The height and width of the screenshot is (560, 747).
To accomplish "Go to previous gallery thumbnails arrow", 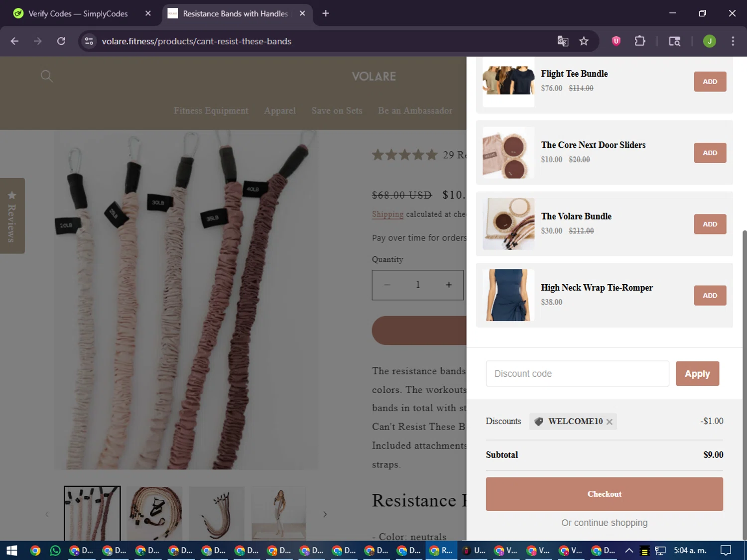I will point(47,514).
